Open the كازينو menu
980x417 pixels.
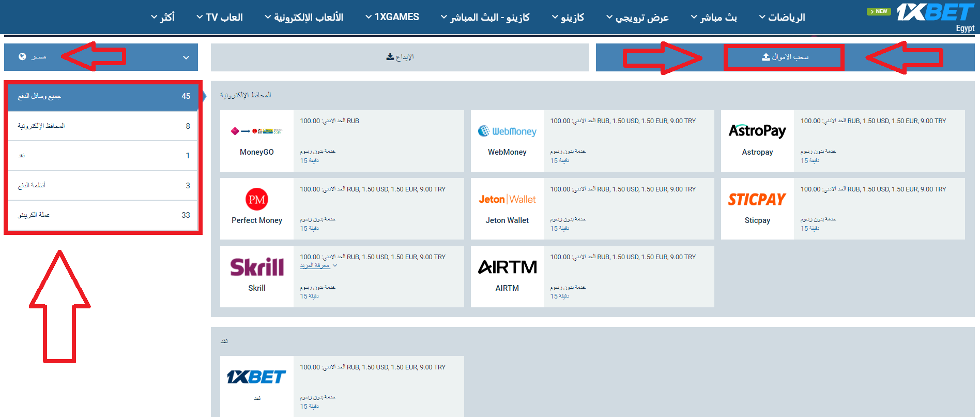coord(568,17)
